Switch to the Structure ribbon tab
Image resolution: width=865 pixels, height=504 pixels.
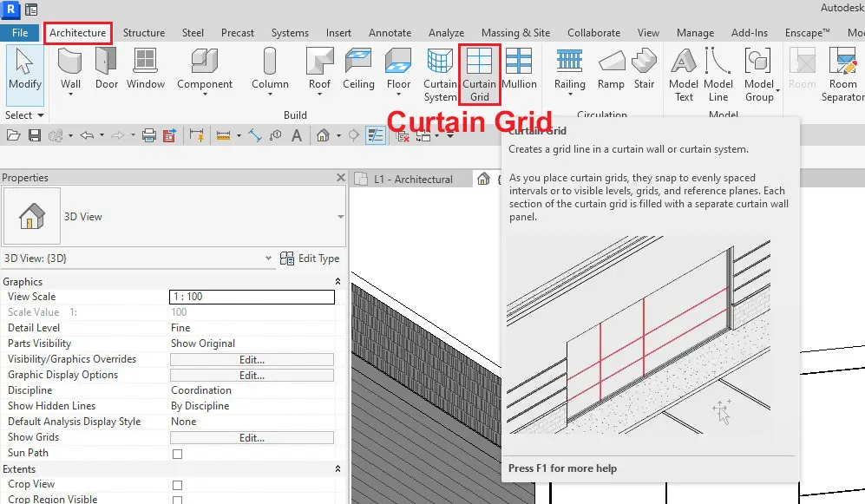[144, 33]
